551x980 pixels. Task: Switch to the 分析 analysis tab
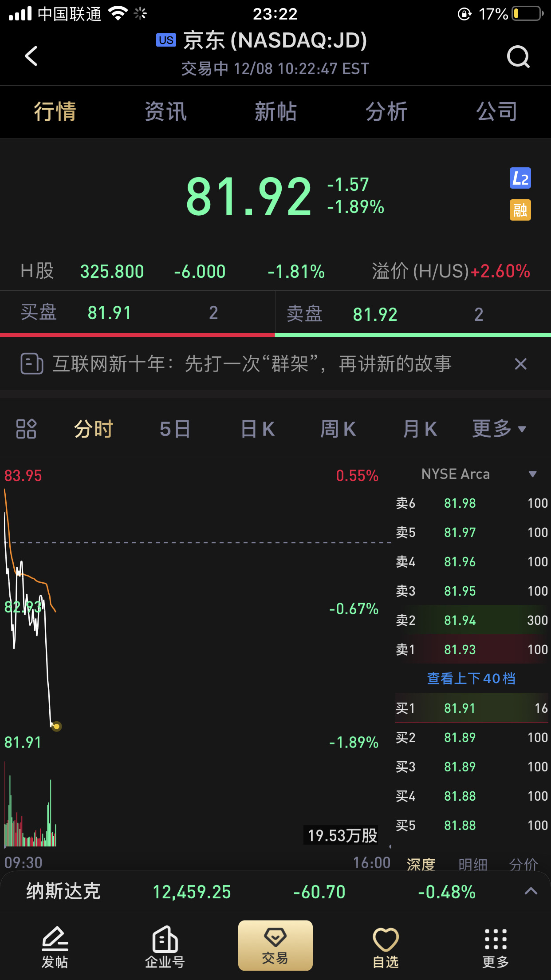[x=386, y=111]
